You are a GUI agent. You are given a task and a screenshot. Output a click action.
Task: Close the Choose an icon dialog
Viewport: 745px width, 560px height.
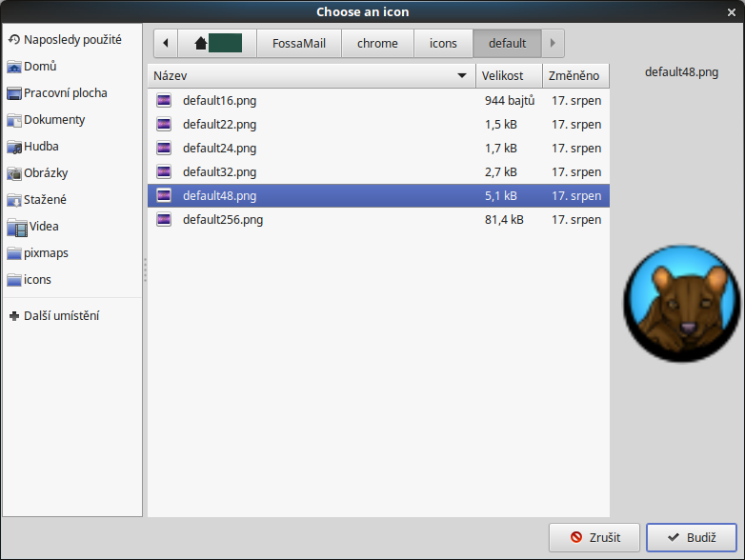(732, 12)
